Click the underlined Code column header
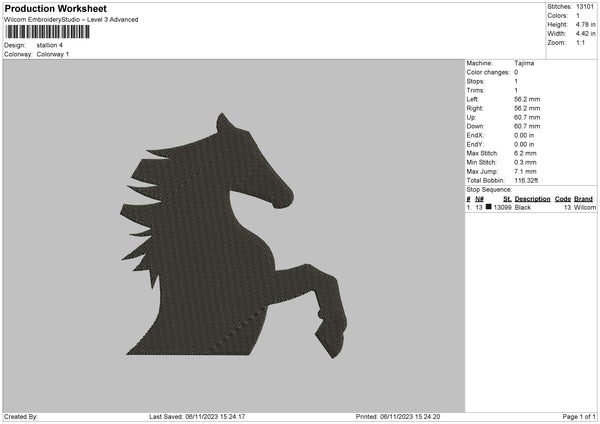600x424 pixels. 563,199
